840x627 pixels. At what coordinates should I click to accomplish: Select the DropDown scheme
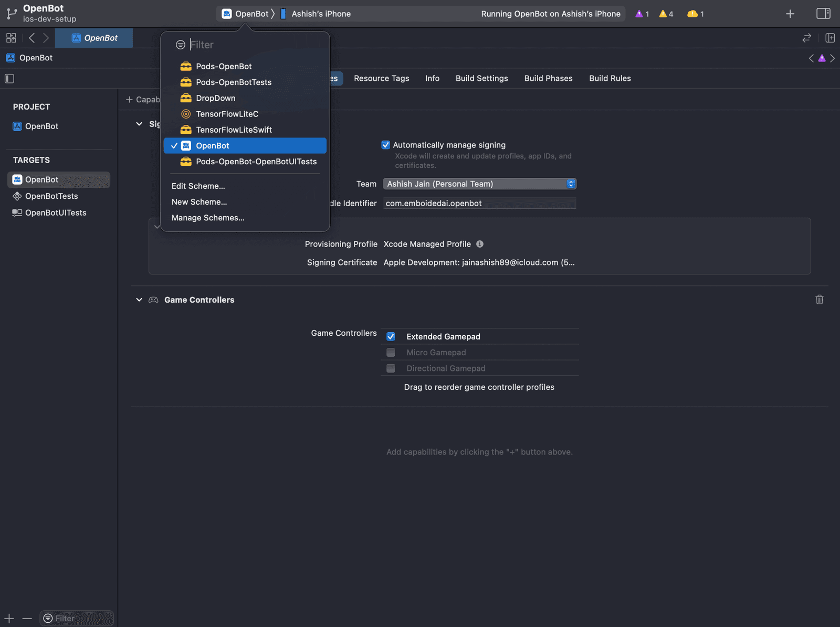245,98
